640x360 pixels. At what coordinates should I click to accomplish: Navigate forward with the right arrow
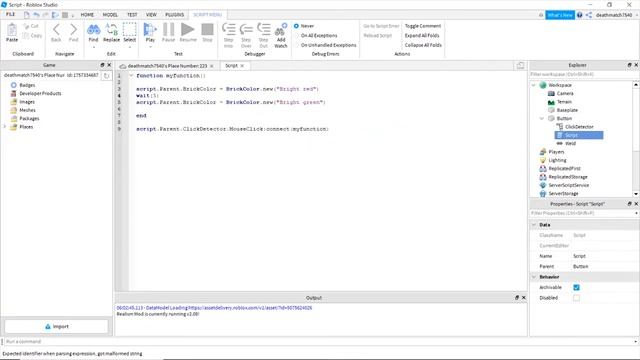[x=73, y=30]
